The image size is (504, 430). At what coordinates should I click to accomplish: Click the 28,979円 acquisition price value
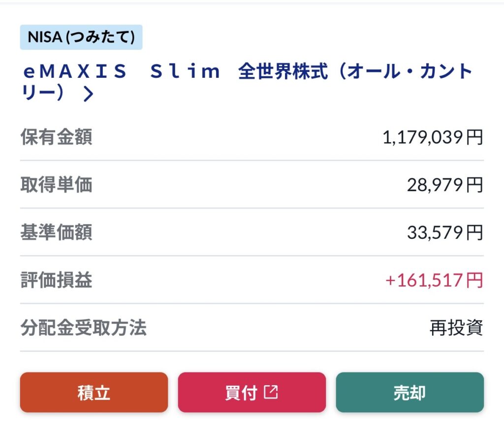tap(444, 185)
